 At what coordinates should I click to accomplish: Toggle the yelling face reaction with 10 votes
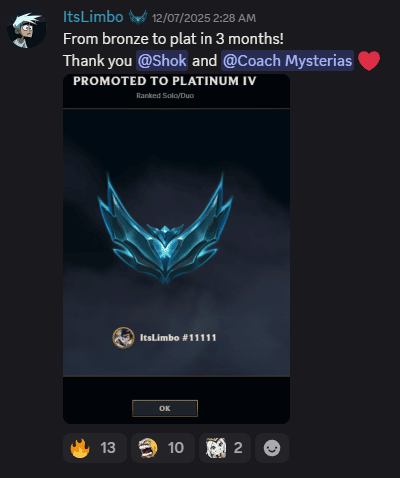[x=163, y=448]
